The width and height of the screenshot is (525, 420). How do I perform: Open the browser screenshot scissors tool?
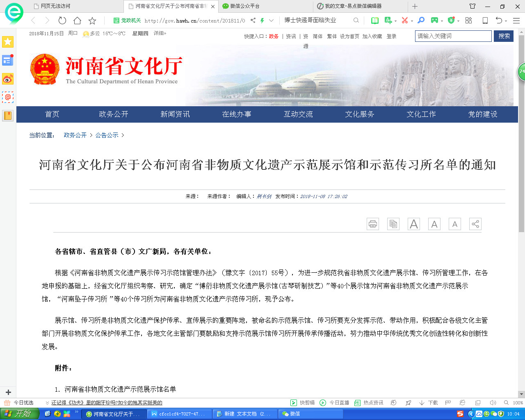tap(405, 21)
